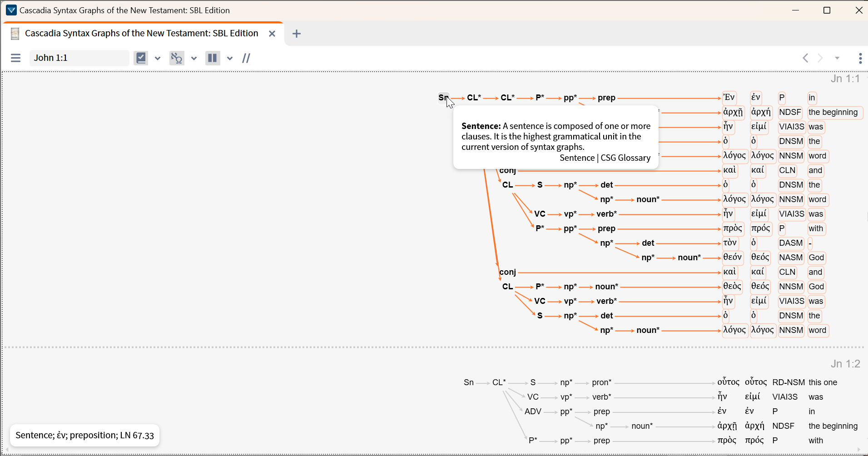Open the Sentence | CSG Glossary link
868x456 pixels.
tap(605, 158)
